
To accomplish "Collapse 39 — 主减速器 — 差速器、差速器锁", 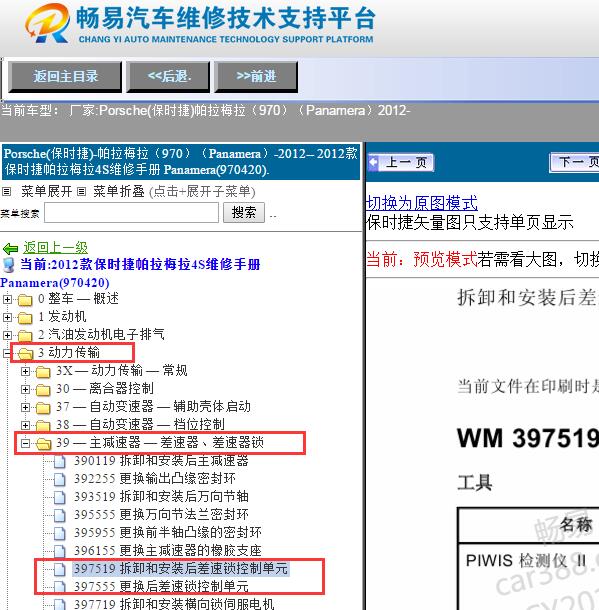I will pos(25,443).
